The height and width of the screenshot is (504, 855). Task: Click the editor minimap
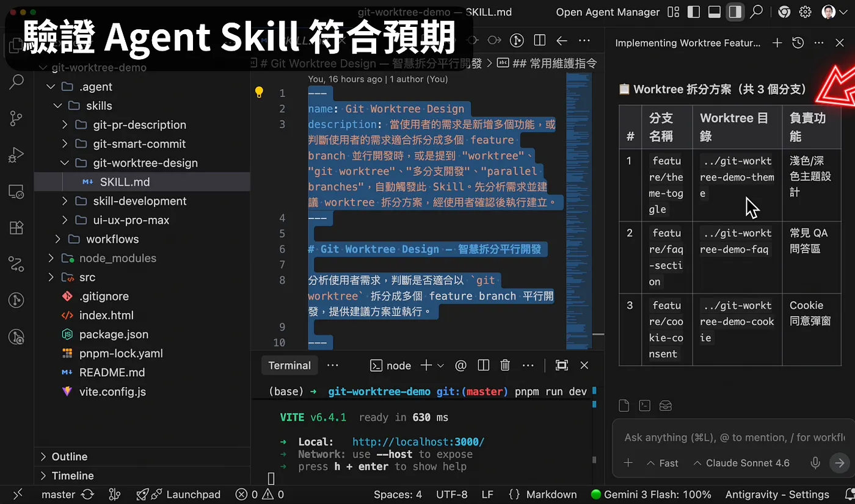click(x=578, y=211)
